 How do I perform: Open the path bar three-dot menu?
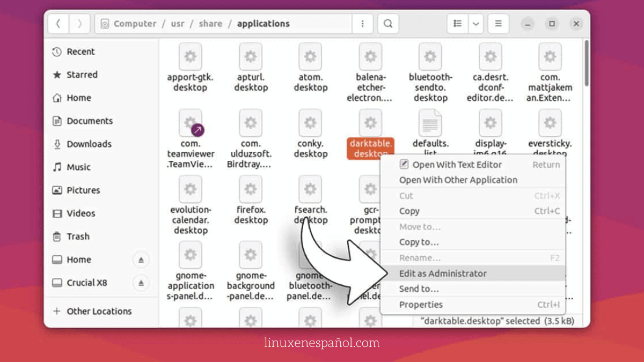tap(363, 24)
